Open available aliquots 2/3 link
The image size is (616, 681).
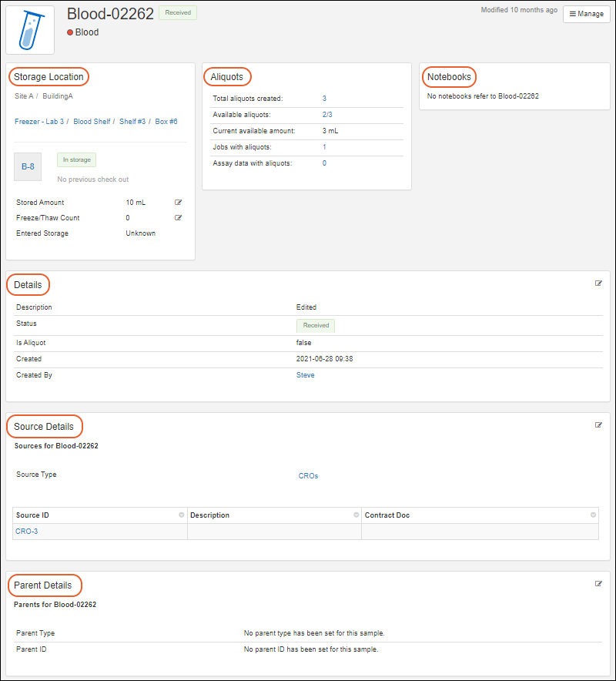pyautogui.click(x=327, y=115)
